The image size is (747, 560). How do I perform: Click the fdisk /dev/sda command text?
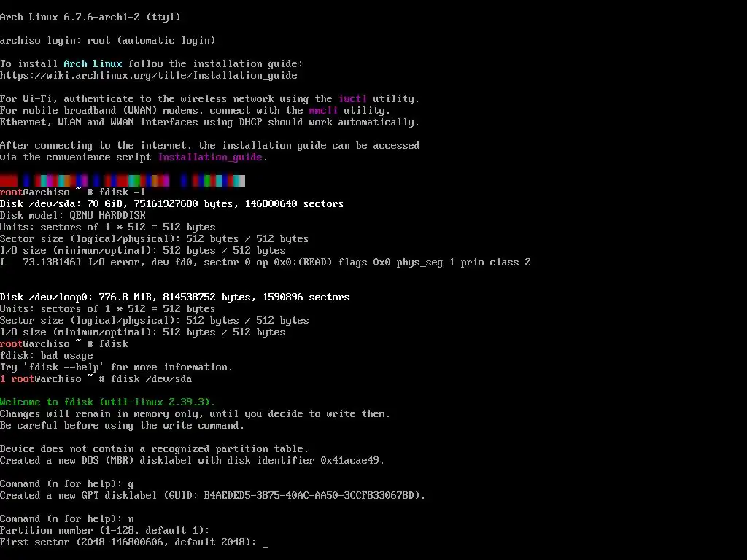[x=151, y=379]
